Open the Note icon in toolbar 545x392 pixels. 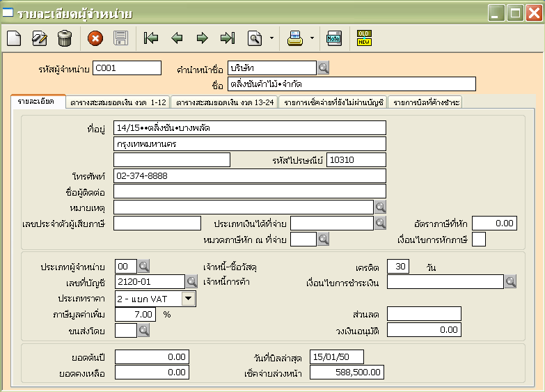pyautogui.click(x=334, y=39)
